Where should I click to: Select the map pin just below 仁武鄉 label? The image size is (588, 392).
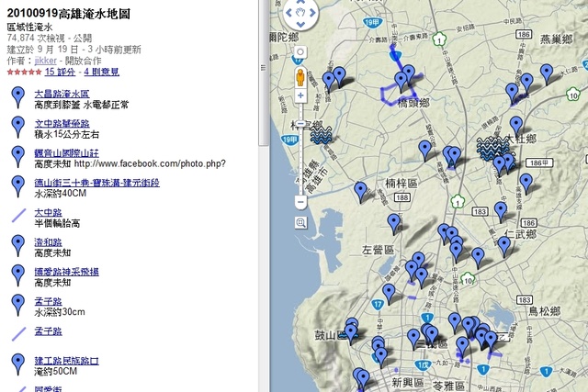[504, 246]
